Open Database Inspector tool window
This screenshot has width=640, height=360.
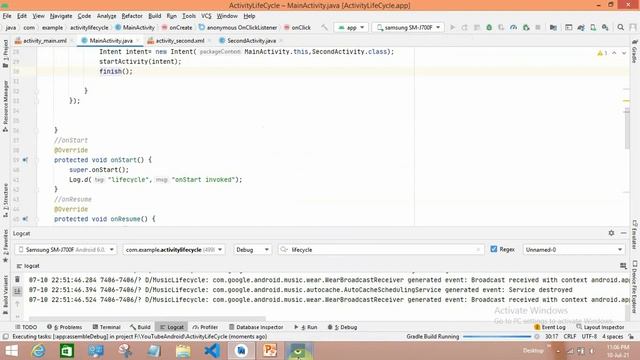(x=256, y=327)
